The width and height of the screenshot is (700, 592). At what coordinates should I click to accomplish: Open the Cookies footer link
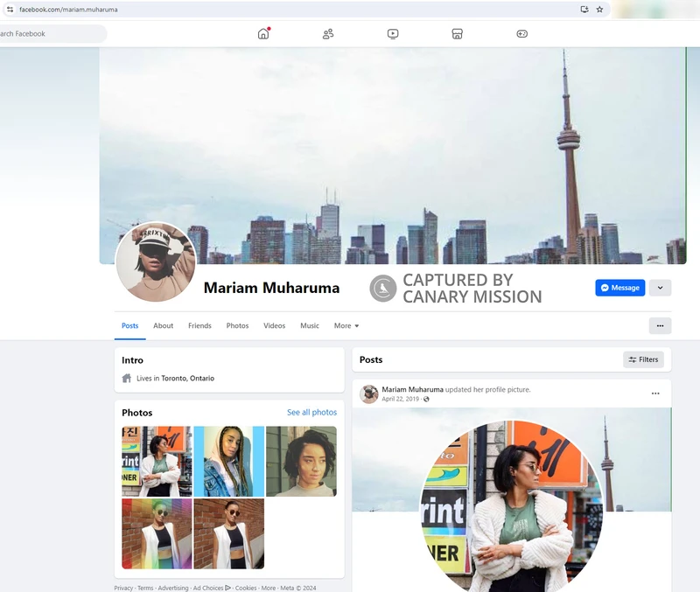pos(246,588)
